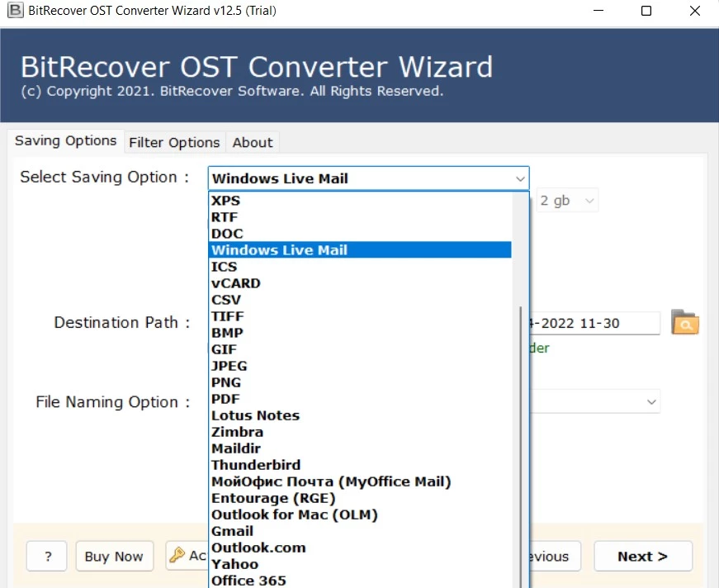Open the destination folder browse icon

[x=684, y=322]
